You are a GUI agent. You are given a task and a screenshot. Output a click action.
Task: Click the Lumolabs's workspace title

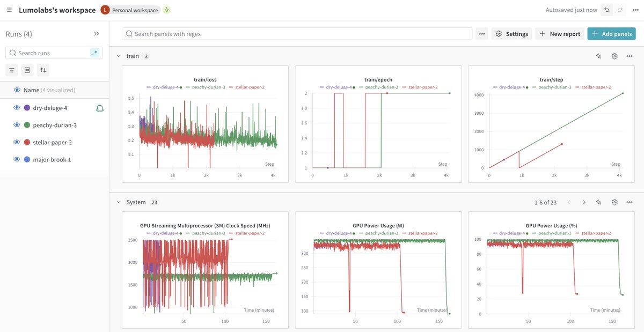[57, 10]
